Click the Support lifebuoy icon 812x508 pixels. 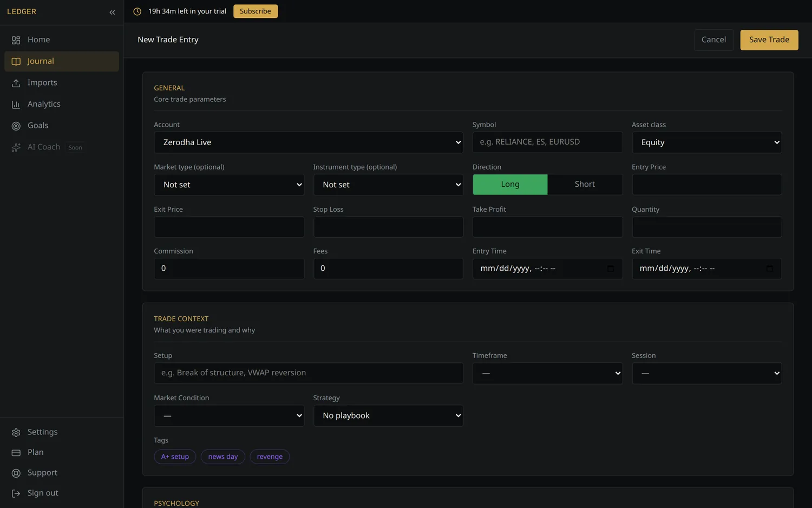point(16,473)
